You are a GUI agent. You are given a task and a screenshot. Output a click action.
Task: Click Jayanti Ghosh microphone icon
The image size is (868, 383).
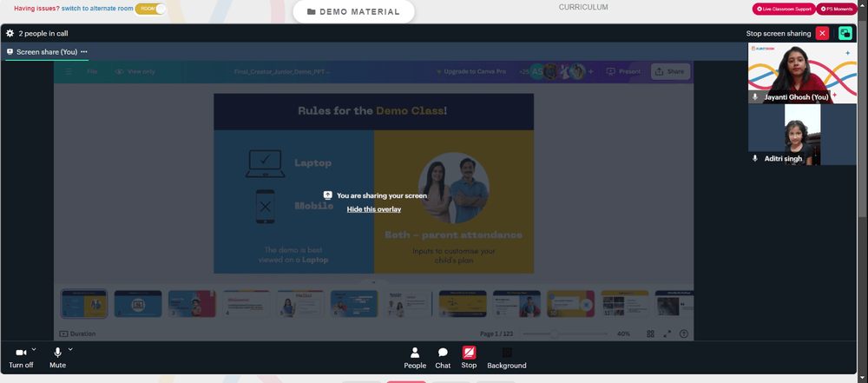click(x=754, y=97)
